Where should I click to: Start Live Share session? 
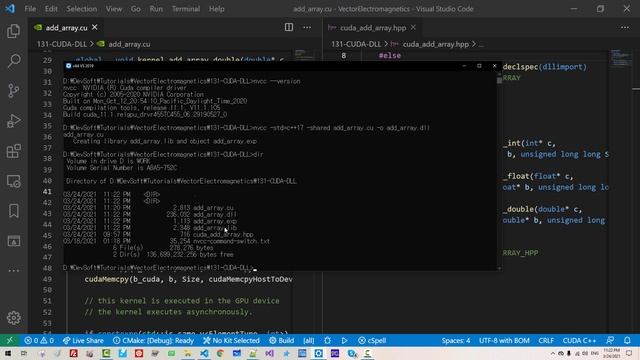click(83, 340)
